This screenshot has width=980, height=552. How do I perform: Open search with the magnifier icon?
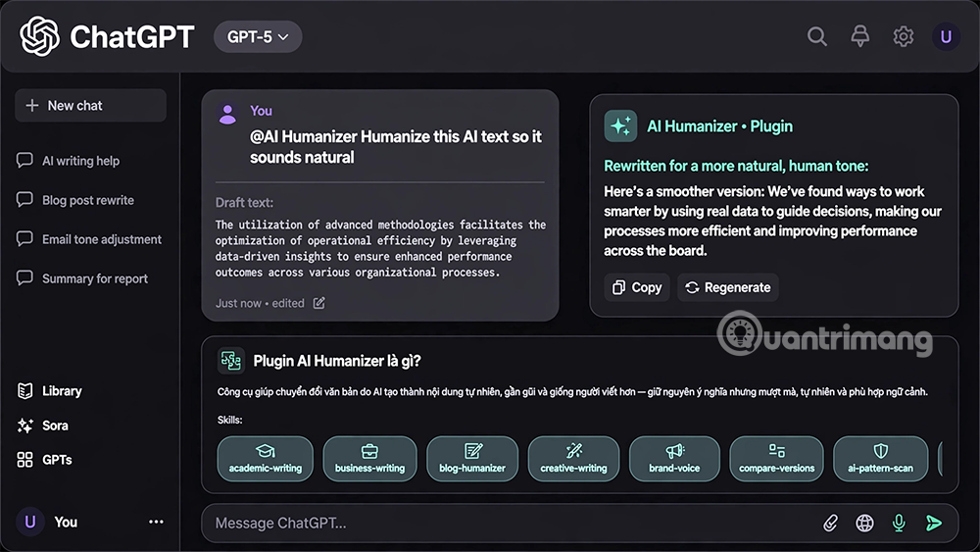click(x=816, y=37)
